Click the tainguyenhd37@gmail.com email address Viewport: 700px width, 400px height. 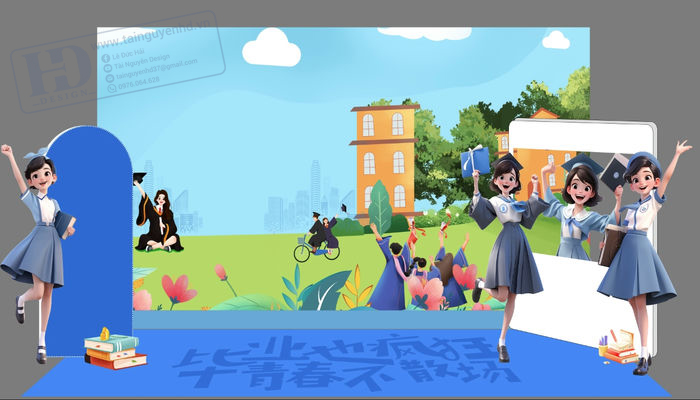[157, 70]
